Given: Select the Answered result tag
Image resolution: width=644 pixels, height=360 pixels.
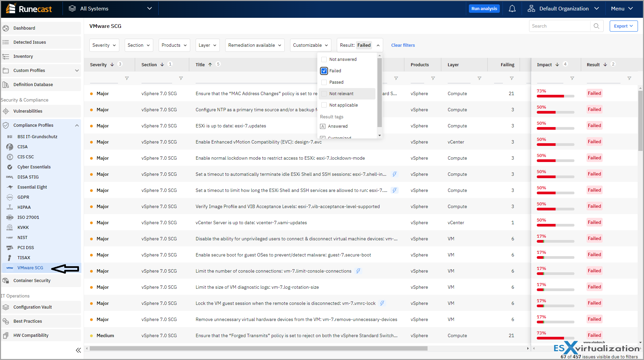Looking at the screenshot, I should click(x=334, y=126).
